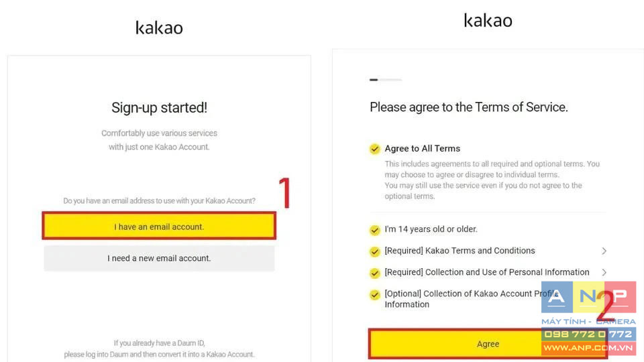
Task: Expand Kakao Terms and Conditions chevron
Action: [604, 251]
